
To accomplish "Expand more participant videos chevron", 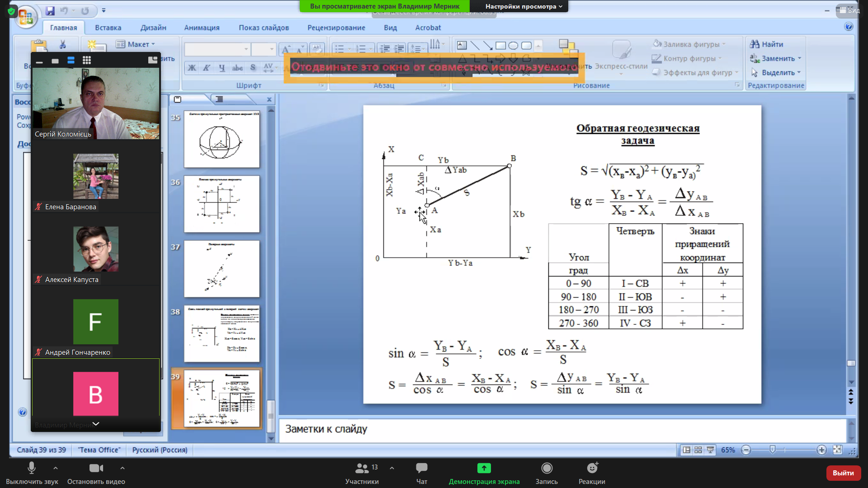I will click(x=96, y=424).
